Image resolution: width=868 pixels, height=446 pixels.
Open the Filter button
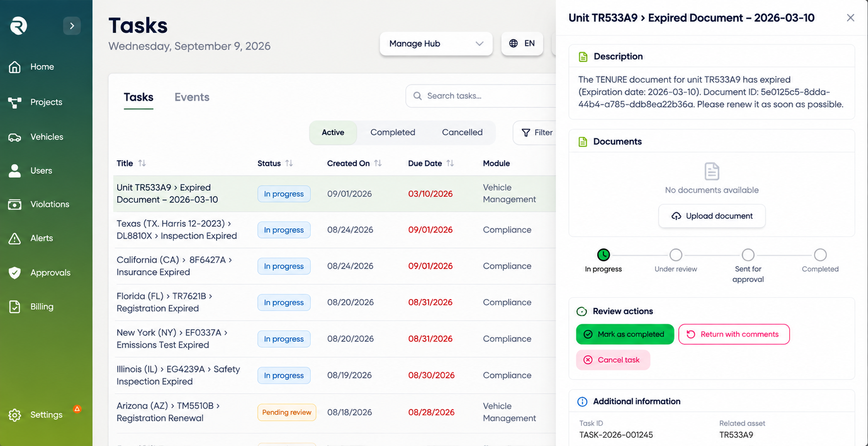tap(535, 132)
